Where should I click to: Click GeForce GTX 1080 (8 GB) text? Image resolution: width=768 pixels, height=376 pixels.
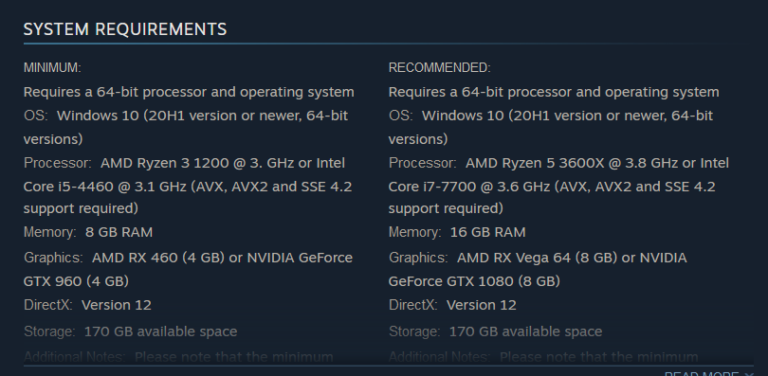tap(474, 282)
